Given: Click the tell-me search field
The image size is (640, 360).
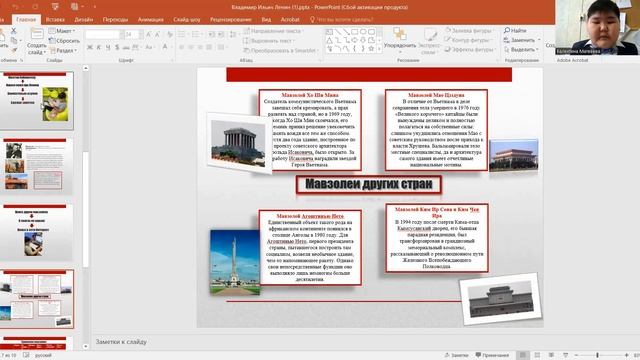Looking at the screenshot, I should (x=342, y=20).
